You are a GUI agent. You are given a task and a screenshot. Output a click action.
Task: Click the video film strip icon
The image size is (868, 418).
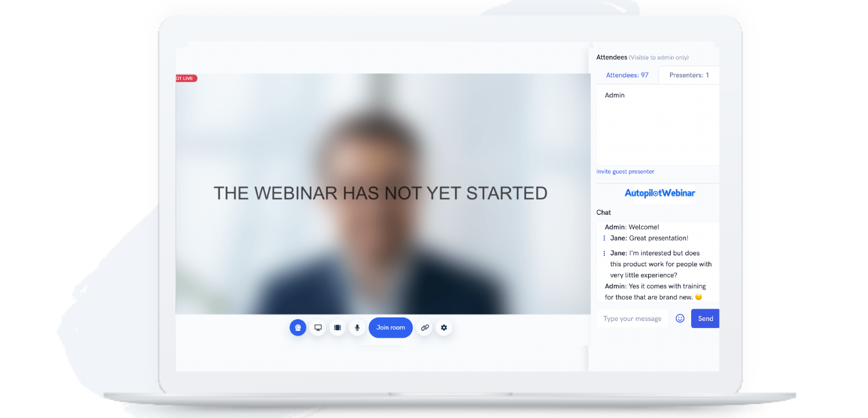tap(338, 327)
